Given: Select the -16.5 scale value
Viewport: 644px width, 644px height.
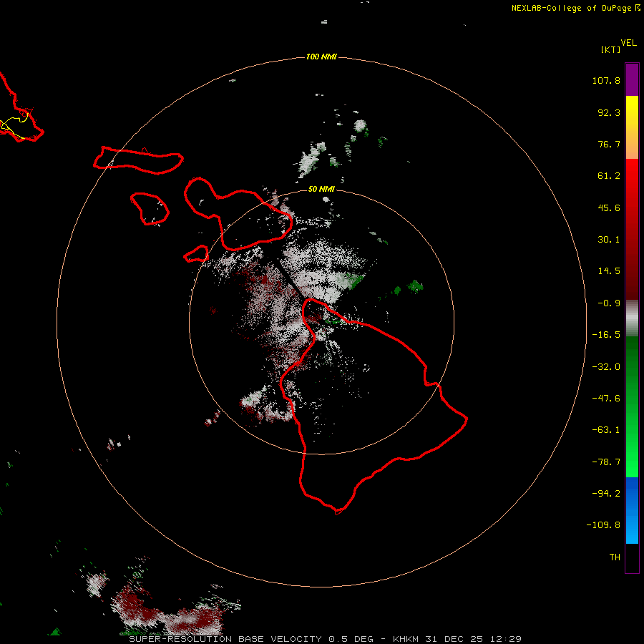Looking at the screenshot, I should pos(606,335).
